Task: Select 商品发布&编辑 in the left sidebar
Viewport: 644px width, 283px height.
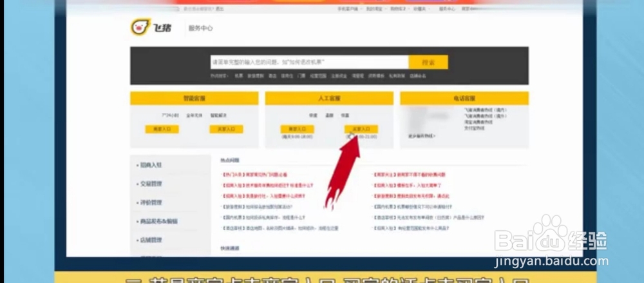Action: click(x=158, y=221)
